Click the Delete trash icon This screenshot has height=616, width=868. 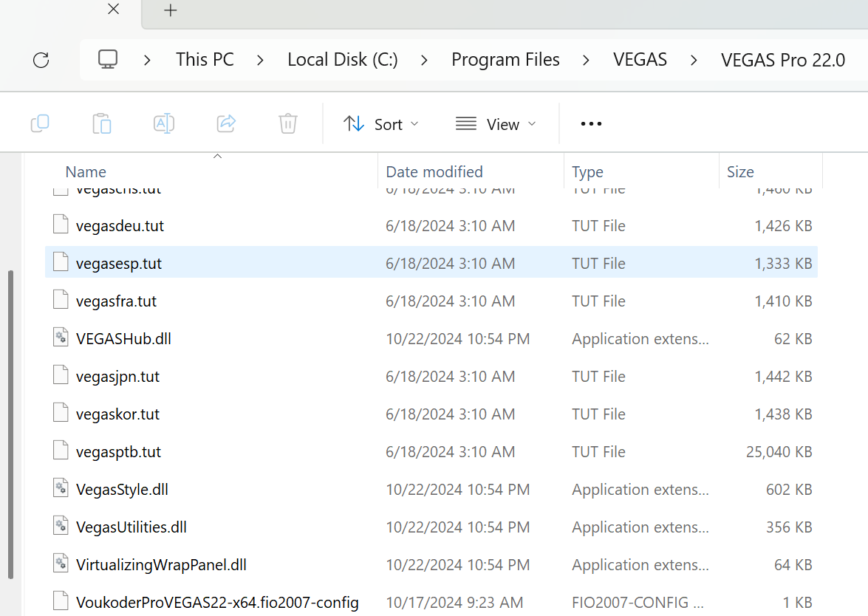(288, 123)
